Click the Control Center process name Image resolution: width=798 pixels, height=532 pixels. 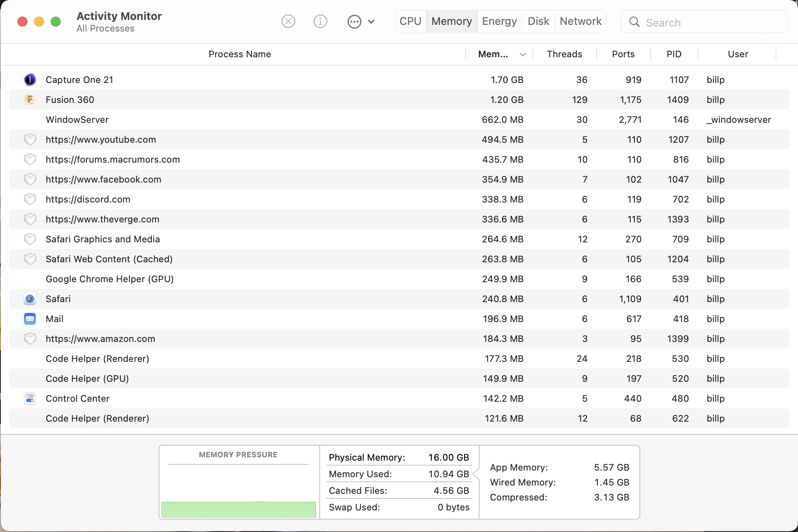click(78, 398)
